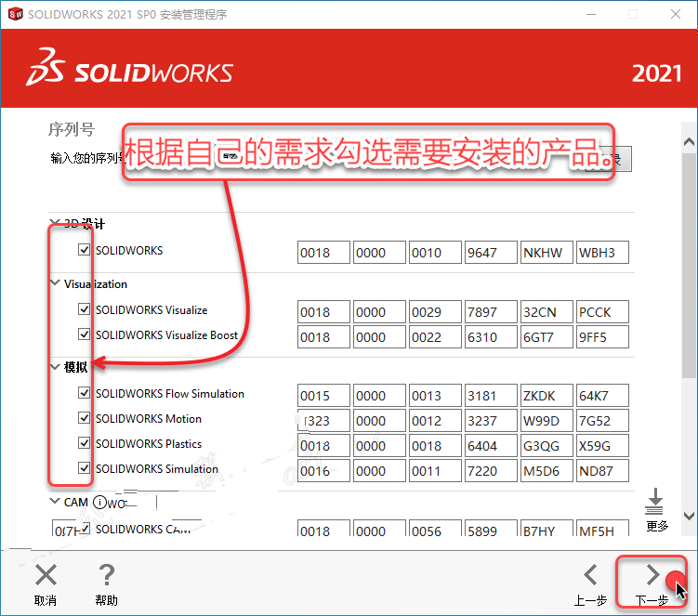Close the installation manager window
The width and height of the screenshot is (698, 616).
(676, 14)
